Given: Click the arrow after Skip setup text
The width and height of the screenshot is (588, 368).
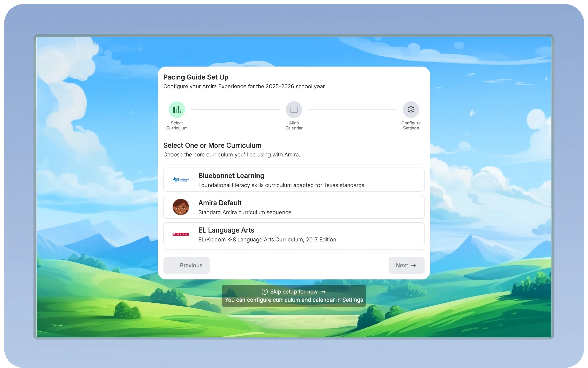Looking at the screenshot, I should pyautogui.click(x=323, y=292).
